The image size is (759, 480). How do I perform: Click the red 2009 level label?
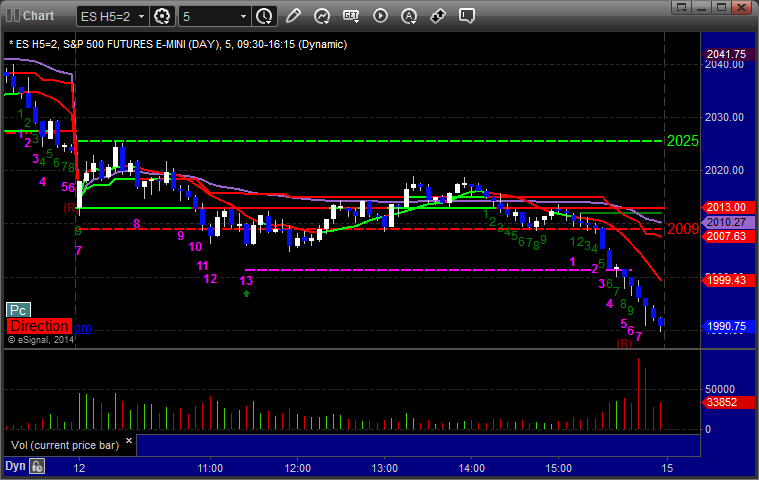tap(683, 229)
